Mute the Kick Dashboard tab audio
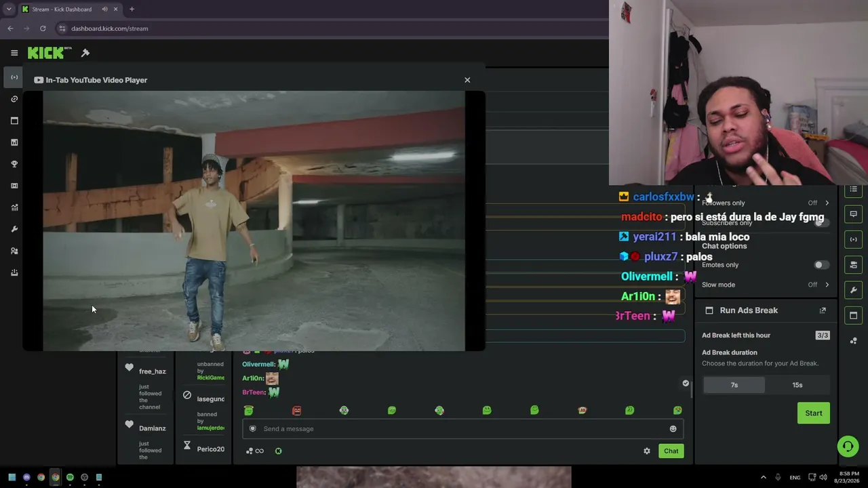 (x=104, y=9)
